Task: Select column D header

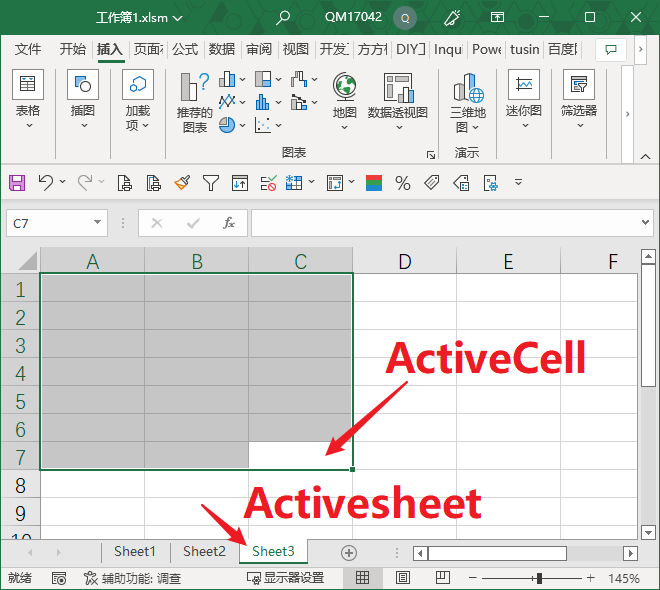Action: [x=405, y=261]
